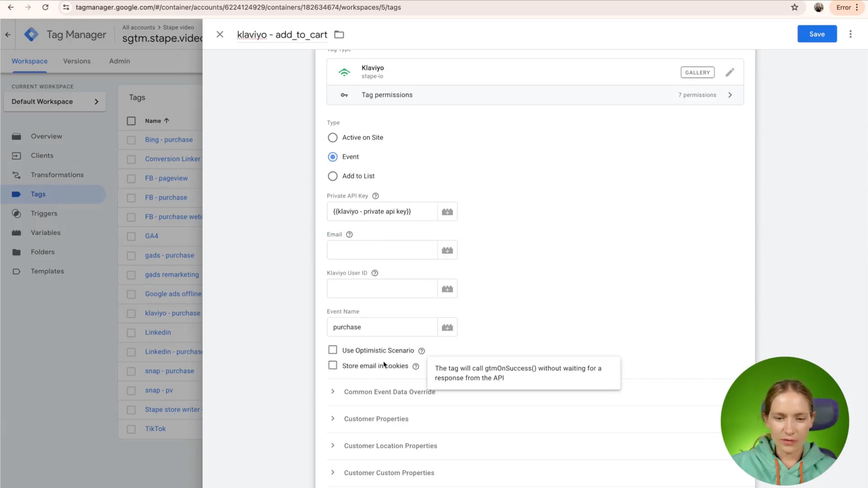
Task: View site information icon in address bar
Action: pyautogui.click(x=66, y=7)
